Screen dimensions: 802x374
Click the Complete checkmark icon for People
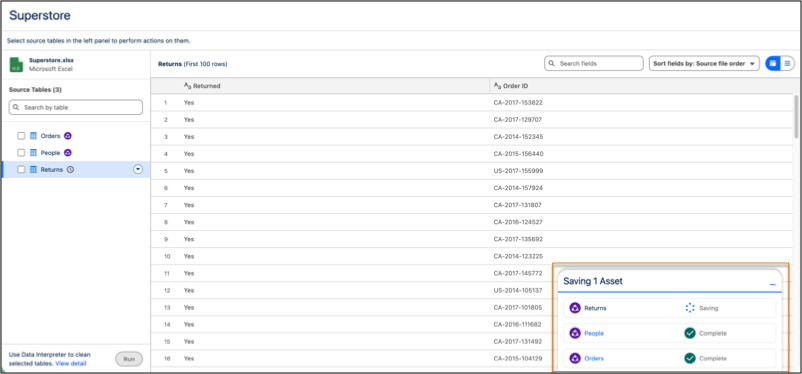pyautogui.click(x=689, y=334)
